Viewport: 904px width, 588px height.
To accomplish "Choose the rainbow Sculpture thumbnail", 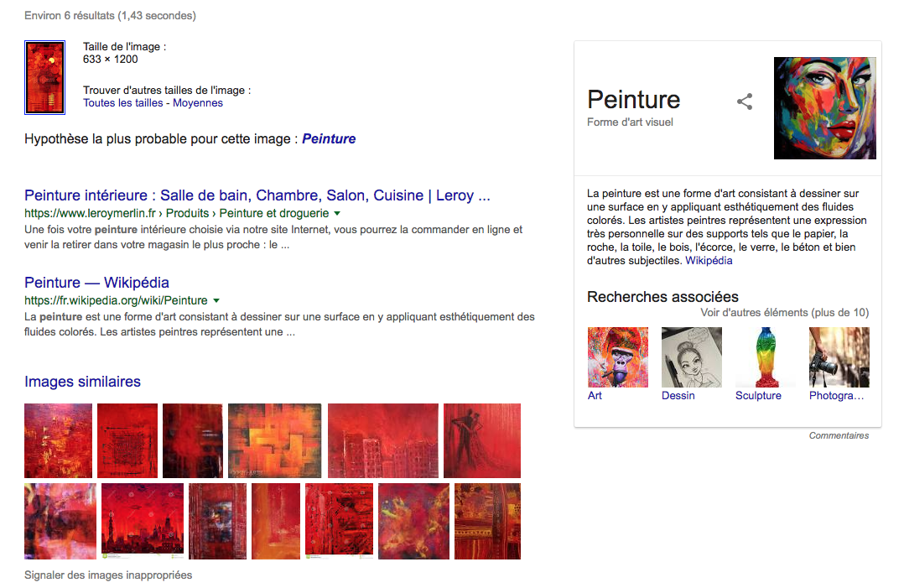I will [x=765, y=356].
